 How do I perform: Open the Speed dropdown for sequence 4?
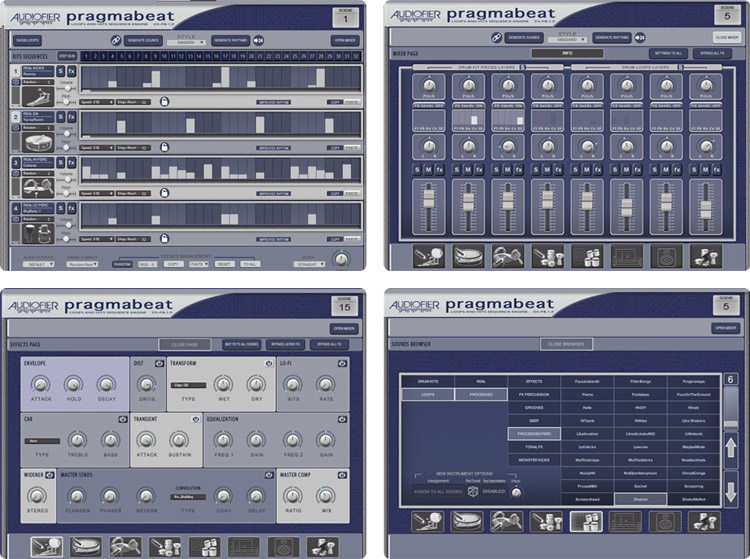[97, 239]
